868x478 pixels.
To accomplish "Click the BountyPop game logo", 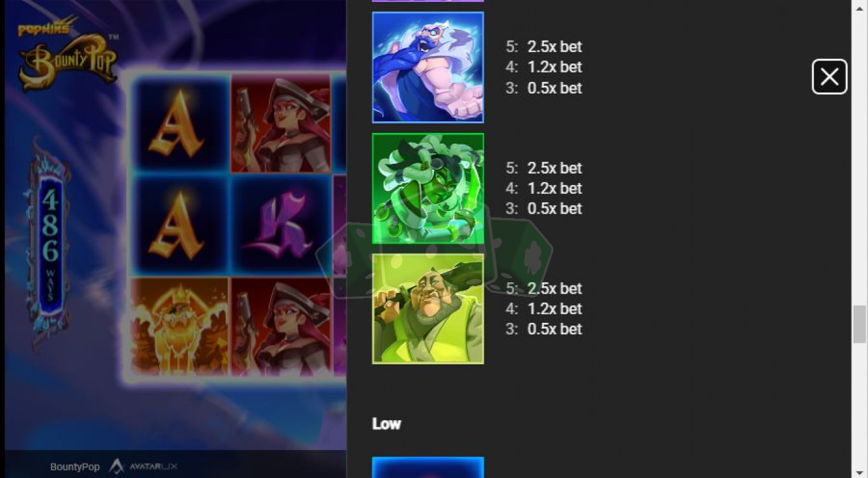I will click(x=67, y=55).
